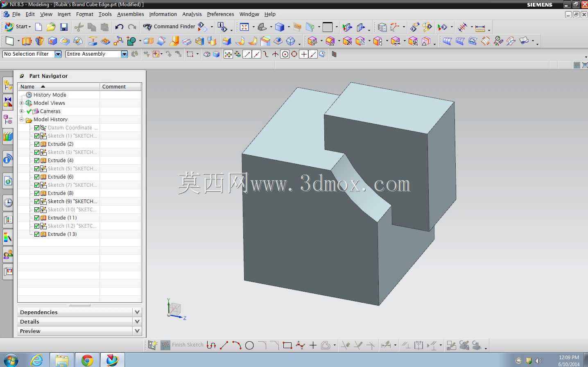Open the Preferences menu

[221, 14]
